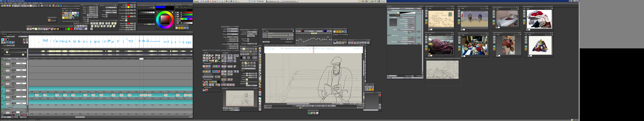Open the Blend Color dropdown in FX Stack
The width and height of the screenshot is (644, 121).
tap(406, 30)
